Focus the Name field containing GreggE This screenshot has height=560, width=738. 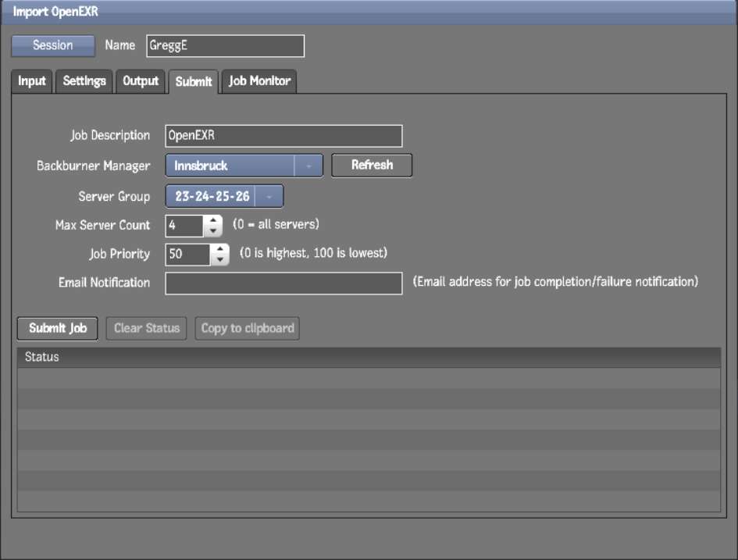click(225, 46)
